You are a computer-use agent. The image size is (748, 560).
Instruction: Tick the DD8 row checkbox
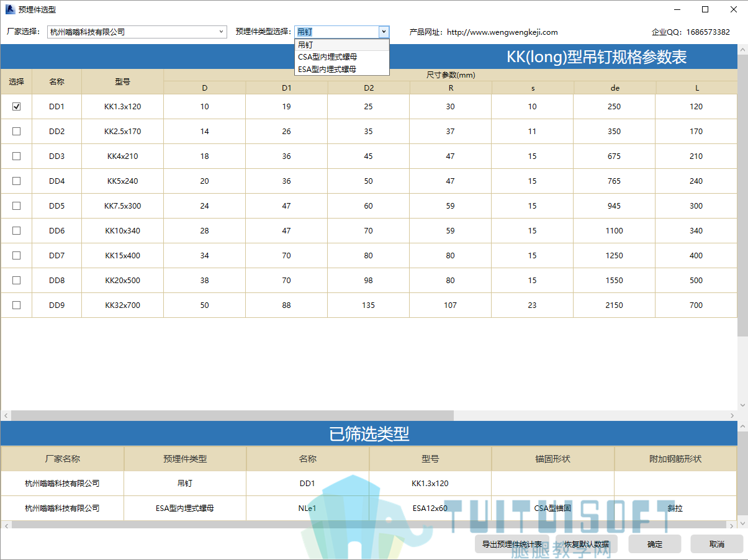(17, 280)
